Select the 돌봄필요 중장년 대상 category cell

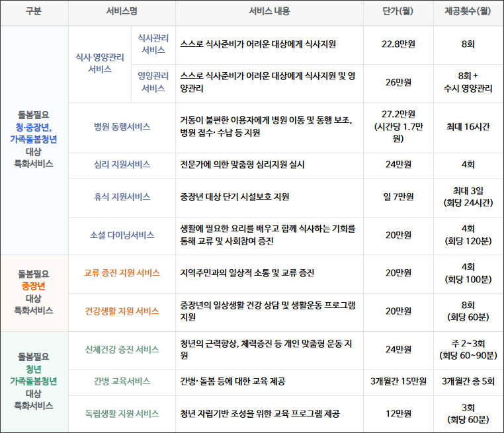[x=34, y=292]
